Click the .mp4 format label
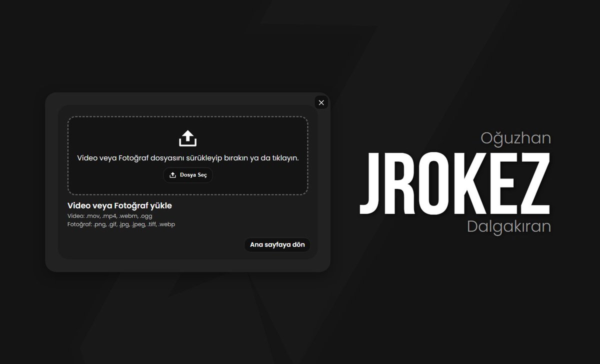This screenshot has height=364, width=600. point(109,215)
